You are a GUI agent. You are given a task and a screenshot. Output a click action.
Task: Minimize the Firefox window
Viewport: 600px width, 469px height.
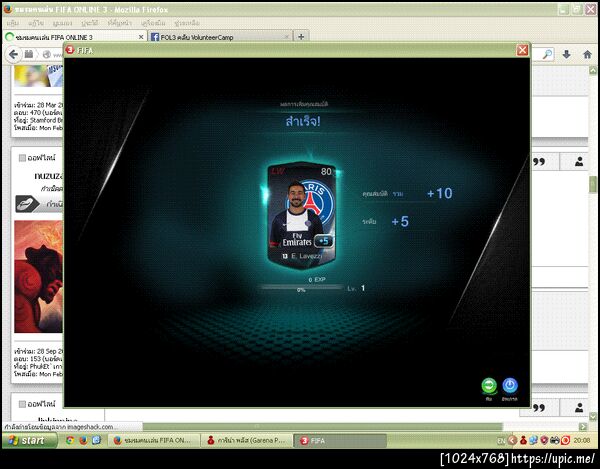563,9
